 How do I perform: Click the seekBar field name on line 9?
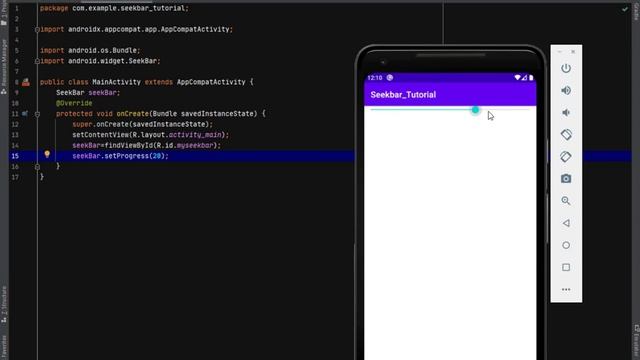coord(102,93)
